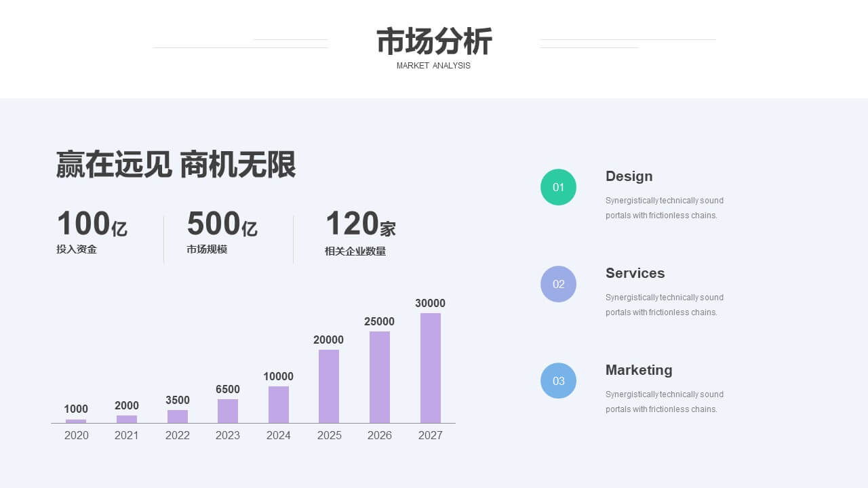Click the 2000 data label
Viewport: 868px width, 488px height.
coord(127,405)
